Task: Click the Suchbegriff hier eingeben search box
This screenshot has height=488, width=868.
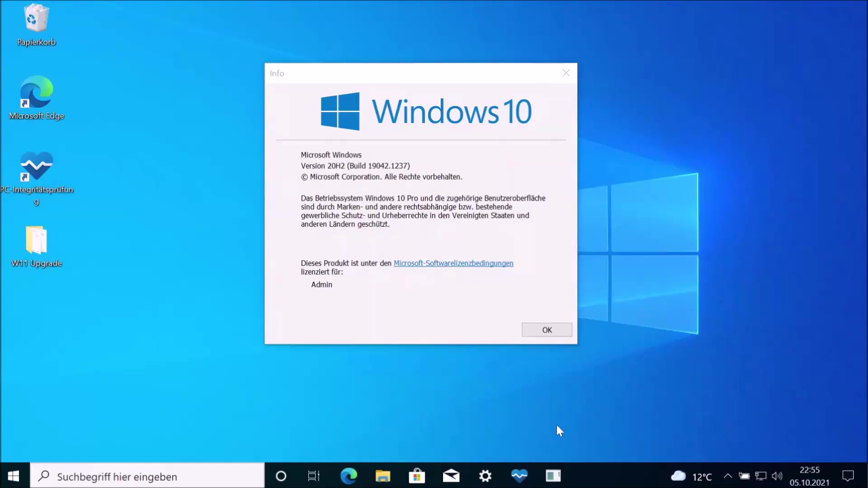Action: pyautogui.click(x=147, y=476)
